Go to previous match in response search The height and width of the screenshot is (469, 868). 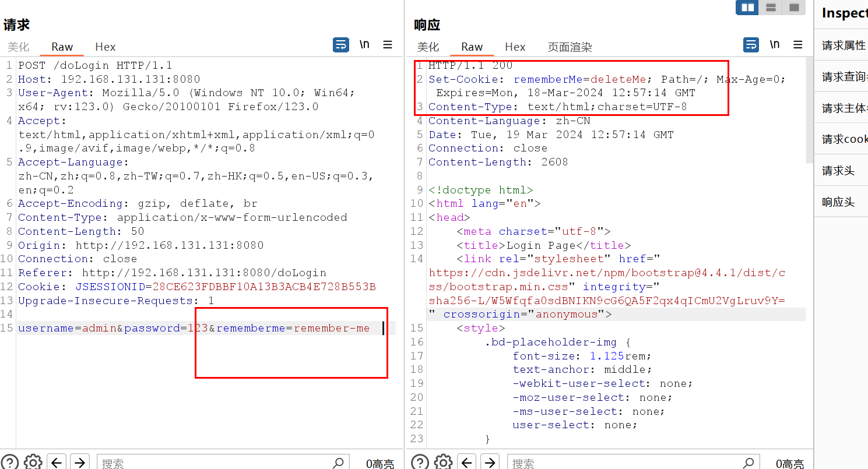click(x=466, y=462)
